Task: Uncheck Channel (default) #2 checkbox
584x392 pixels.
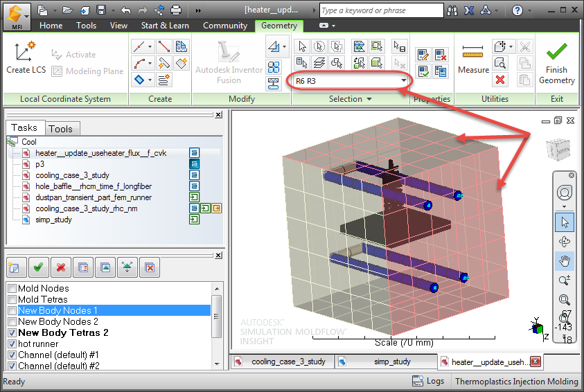Action: coord(12,366)
